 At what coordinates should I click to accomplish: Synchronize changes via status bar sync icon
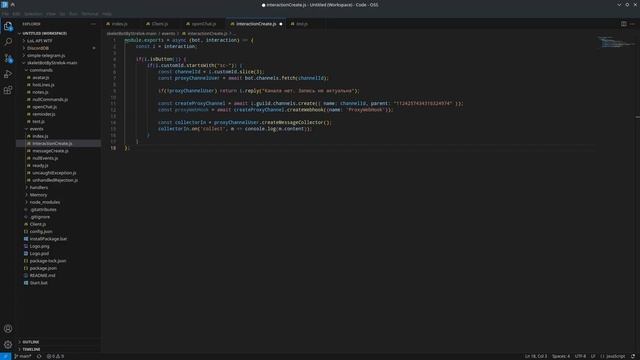click(x=39, y=356)
